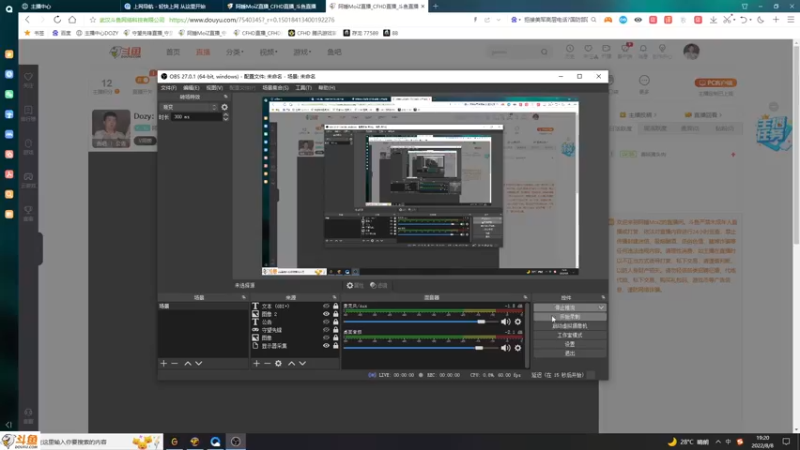Click the second mixer track volume slider
Viewport: 800px width, 450px height.
[x=421, y=348]
